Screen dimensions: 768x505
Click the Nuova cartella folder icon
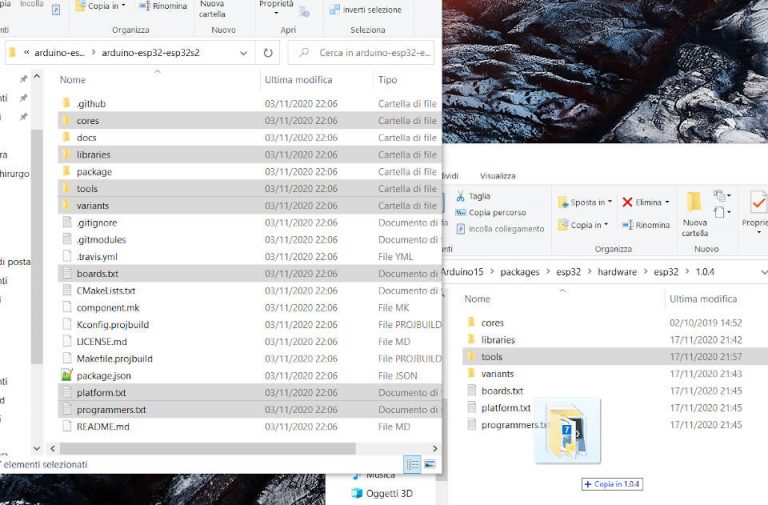(x=694, y=203)
